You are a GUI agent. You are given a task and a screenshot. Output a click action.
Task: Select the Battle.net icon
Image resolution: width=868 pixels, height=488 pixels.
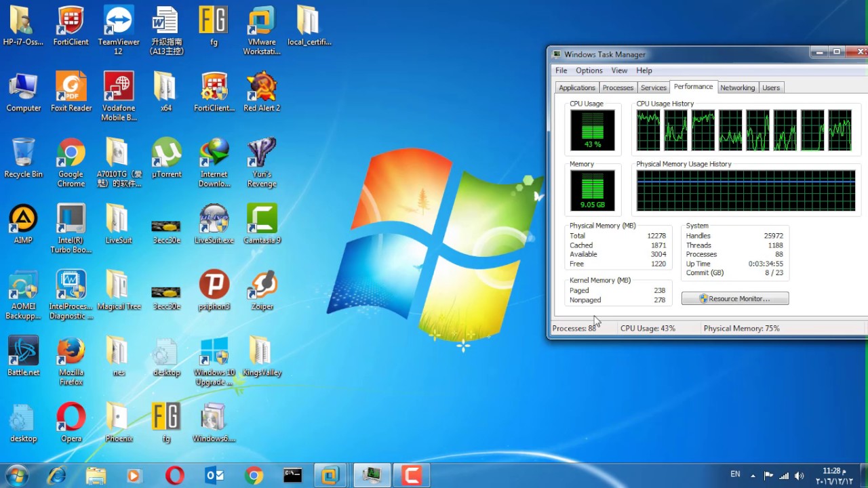[24, 357]
